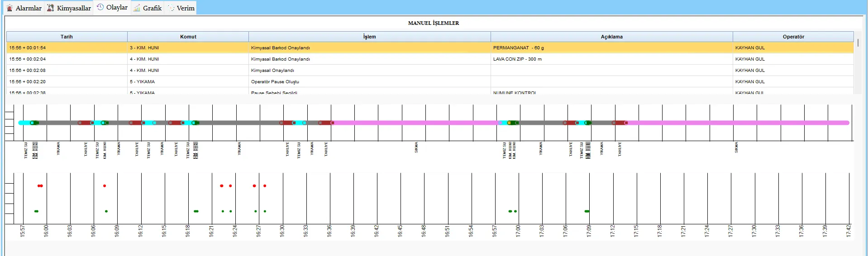Click the Verim gauge icon
Viewport: 868px width, 256px height.
click(x=171, y=8)
